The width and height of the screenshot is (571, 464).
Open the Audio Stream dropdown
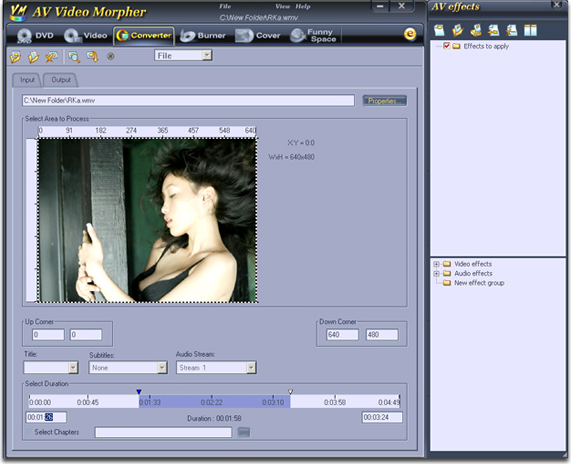pyautogui.click(x=216, y=367)
